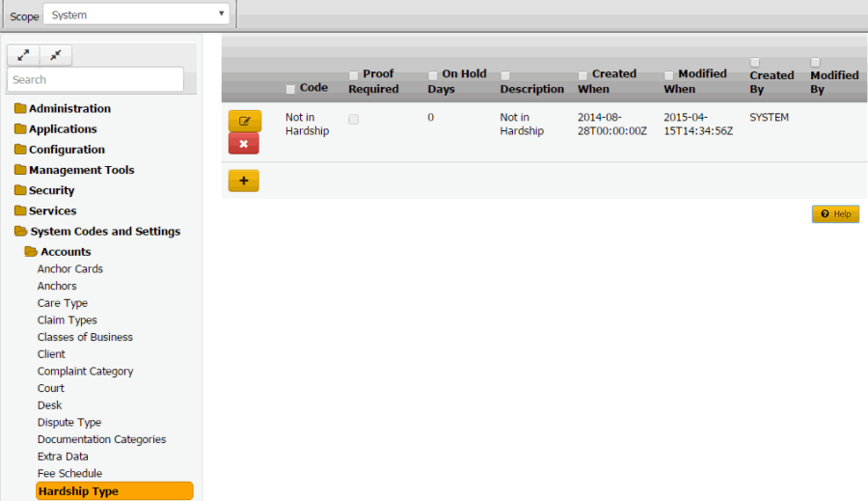
Task: Select Dispute Type in the tree
Action: pyautogui.click(x=69, y=423)
